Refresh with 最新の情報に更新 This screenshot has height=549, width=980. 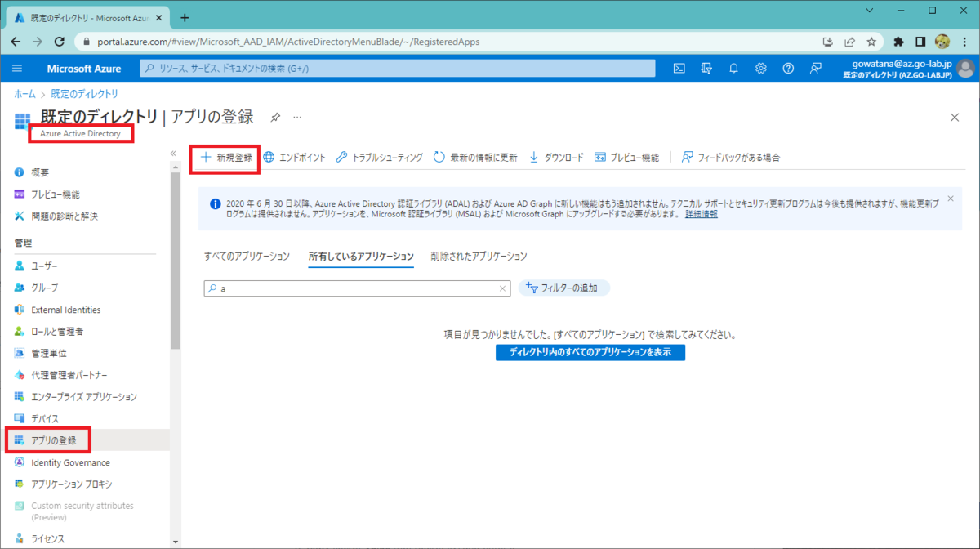(x=475, y=158)
